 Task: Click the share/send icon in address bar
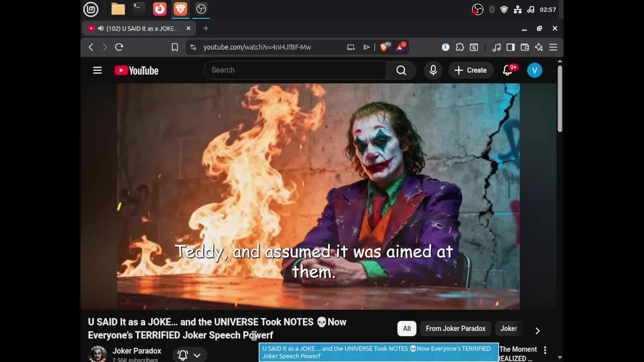point(367,47)
